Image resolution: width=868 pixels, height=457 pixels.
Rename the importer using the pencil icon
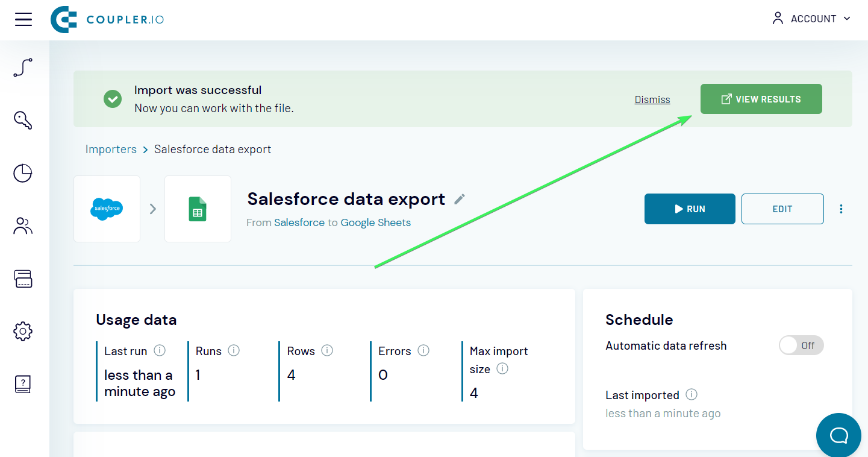[459, 198]
